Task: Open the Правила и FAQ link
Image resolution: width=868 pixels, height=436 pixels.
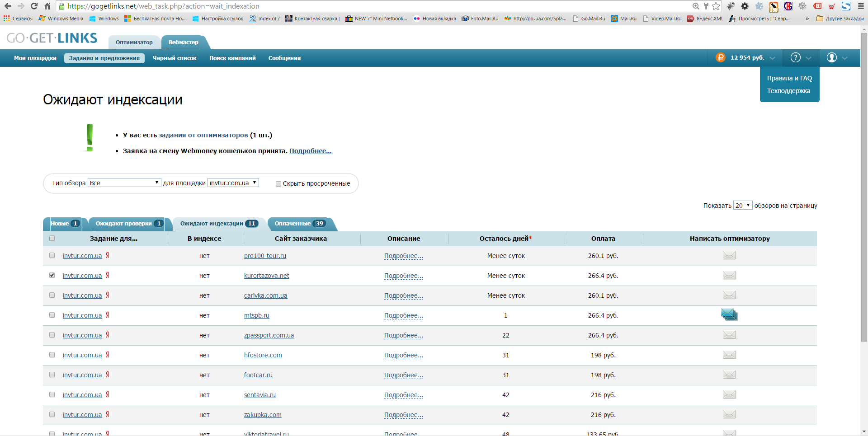Action: (x=789, y=78)
